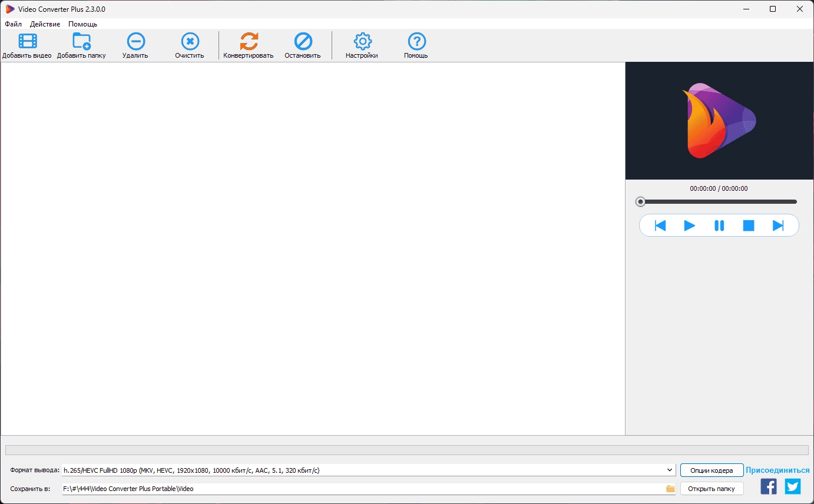Play the video preview
Viewport: 814px width, 504px height.
pos(690,226)
